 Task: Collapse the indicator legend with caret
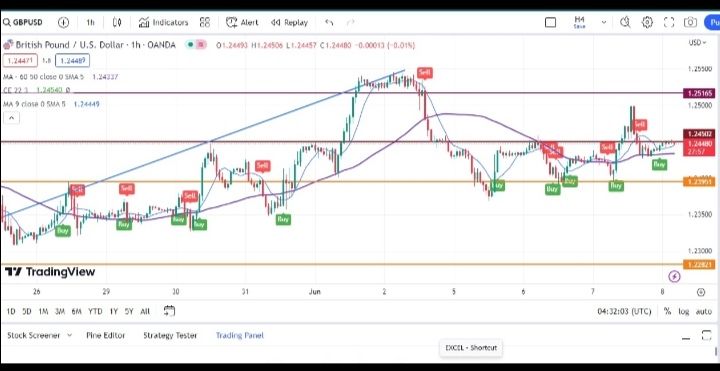[x=11, y=118]
